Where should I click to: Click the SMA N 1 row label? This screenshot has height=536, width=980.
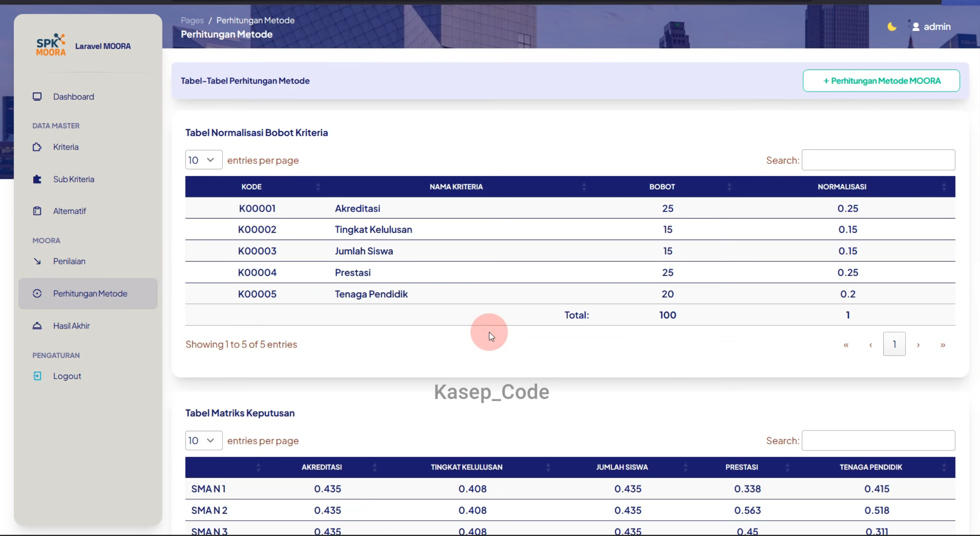(x=208, y=489)
